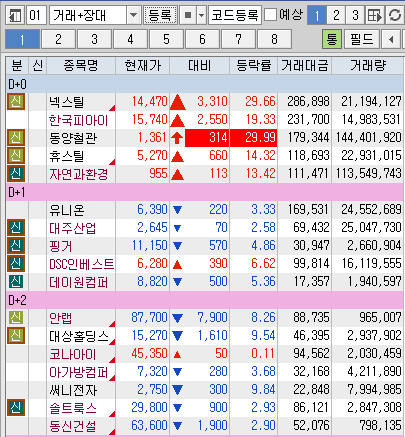Click the table layout icon with arrow
Screen dimensions: 405x437
375,15
